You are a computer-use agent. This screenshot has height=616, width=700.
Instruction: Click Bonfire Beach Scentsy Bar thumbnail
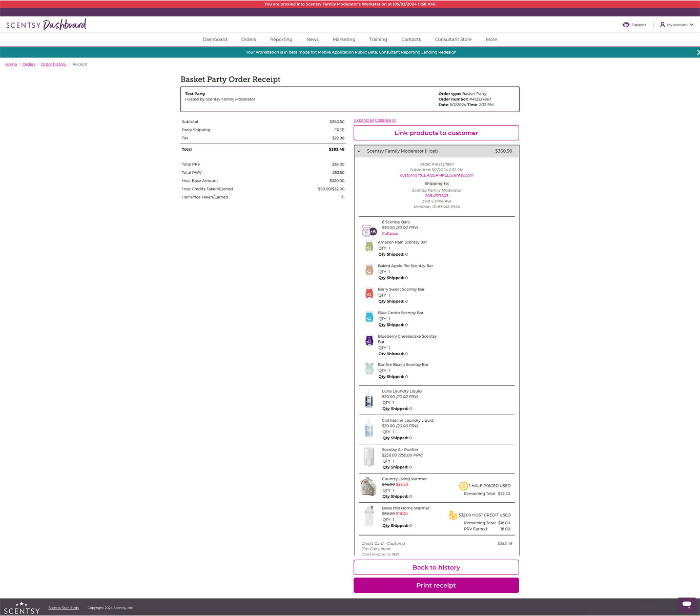click(369, 368)
